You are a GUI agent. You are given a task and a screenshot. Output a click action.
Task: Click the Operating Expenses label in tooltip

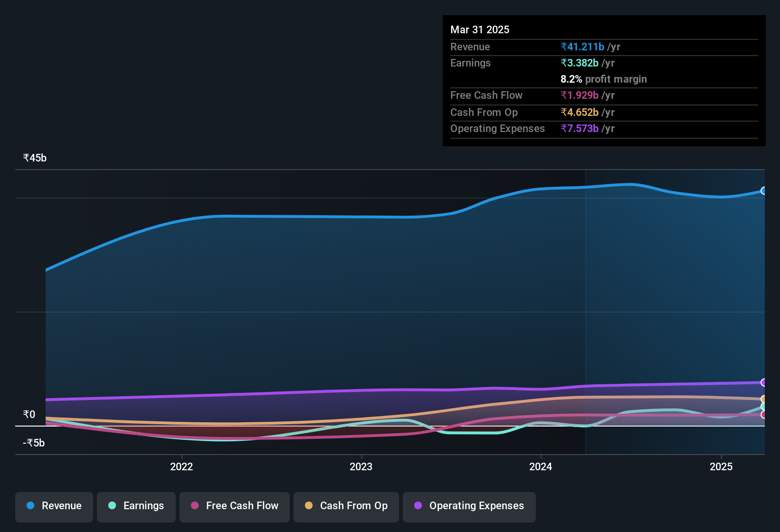497,128
